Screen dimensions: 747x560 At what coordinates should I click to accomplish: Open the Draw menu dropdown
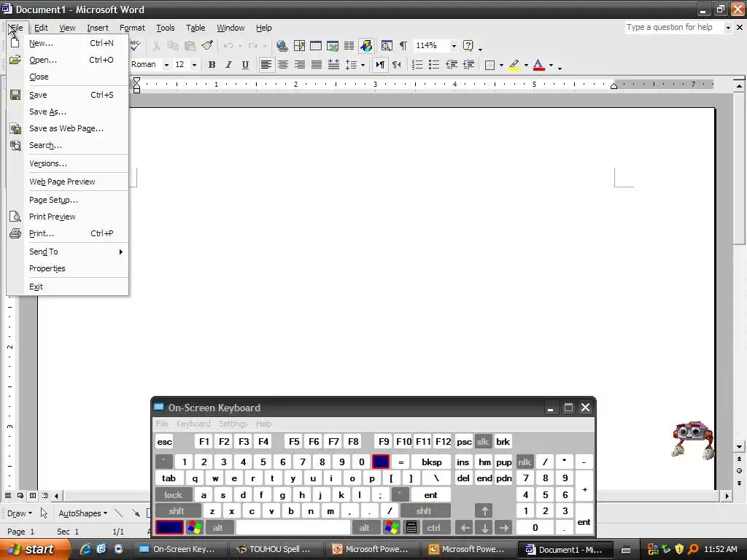[x=20, y=513]
